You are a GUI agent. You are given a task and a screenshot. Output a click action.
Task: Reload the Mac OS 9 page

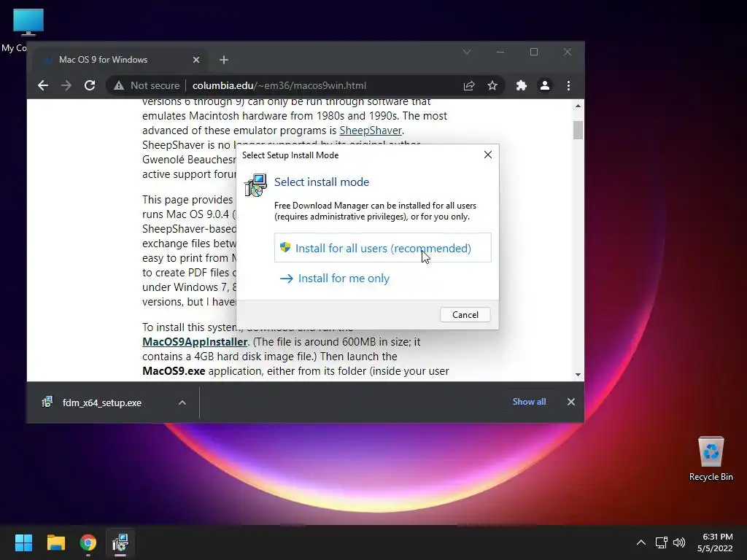pyautogui.click(x=90, y=86)
